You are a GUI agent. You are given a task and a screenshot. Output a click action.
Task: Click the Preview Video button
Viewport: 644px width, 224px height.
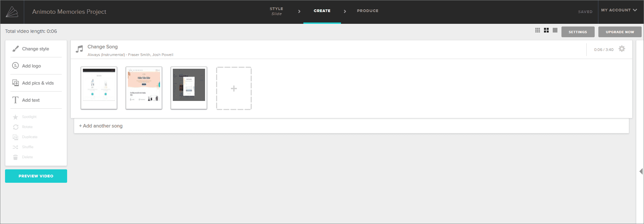pos(36,176)
